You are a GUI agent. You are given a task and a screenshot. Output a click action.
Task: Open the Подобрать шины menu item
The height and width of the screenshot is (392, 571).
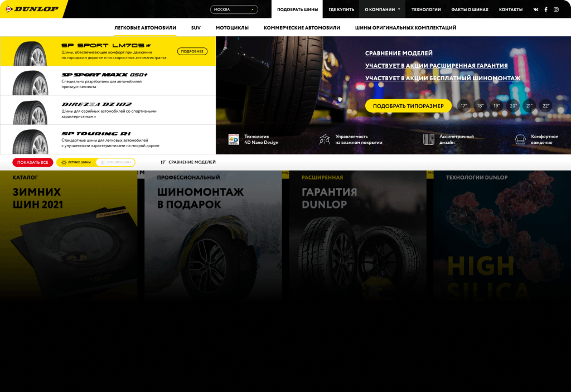297,9
